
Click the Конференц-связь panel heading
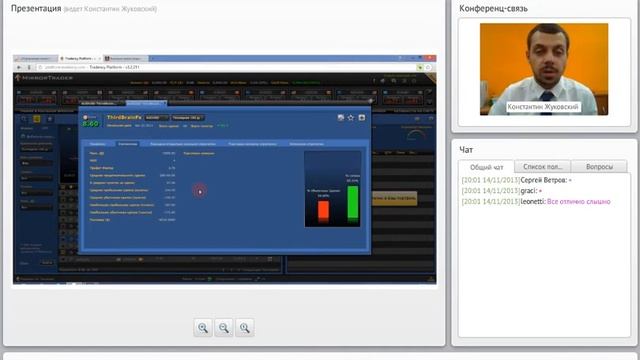click(493, 8)
